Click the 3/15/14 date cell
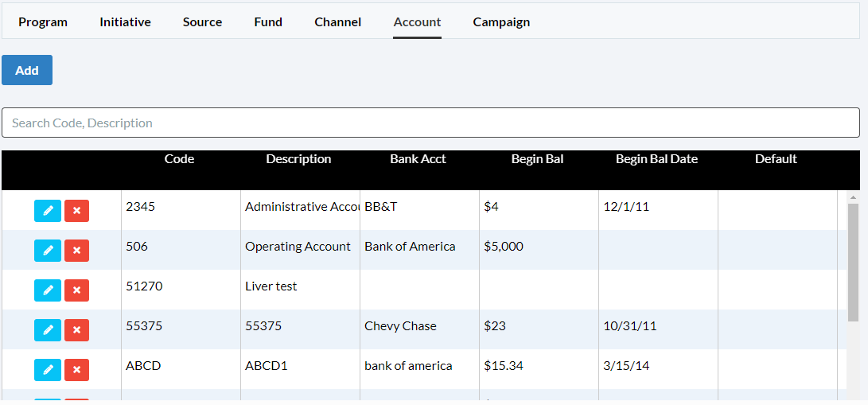The width and height of the screenshot is (868, 405). click(x=659, y=369)
